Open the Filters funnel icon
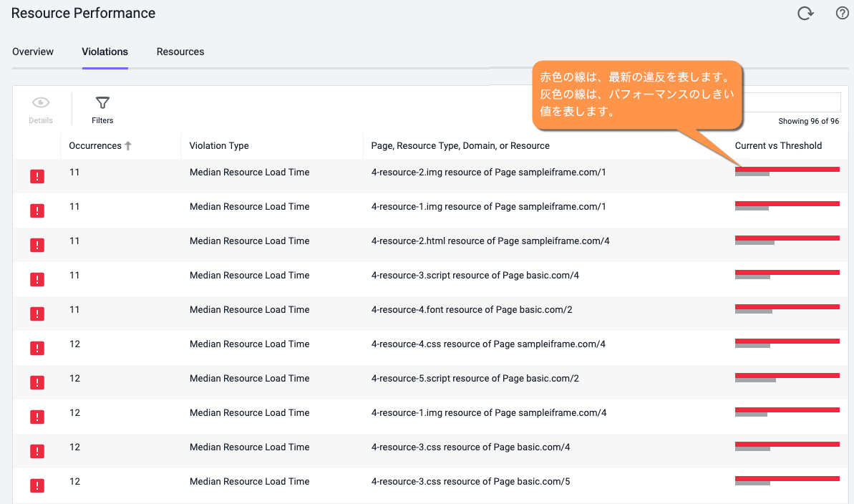Screen dimensions: 854x504 [102, 102]
